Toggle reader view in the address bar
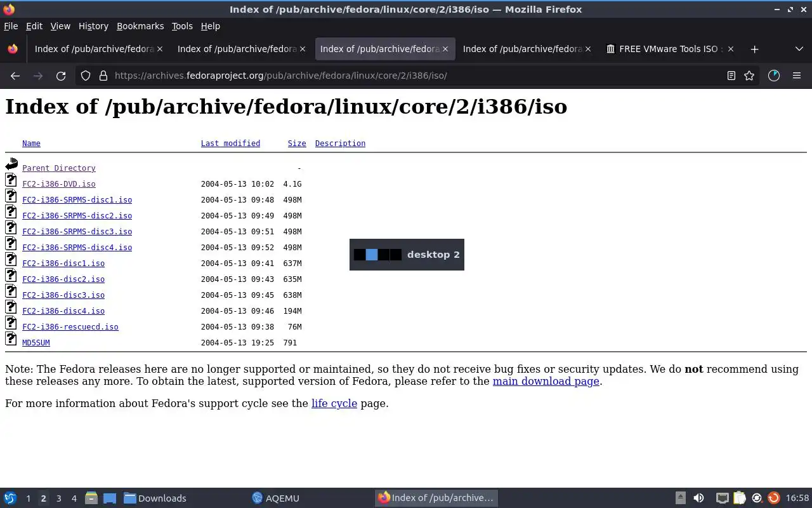Viewport: 812px width, 508px height. pos(731,76)
